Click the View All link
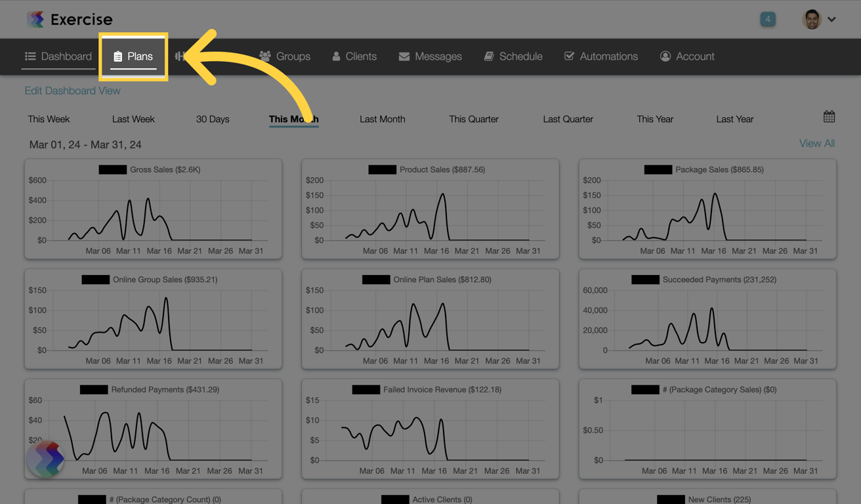The width and height of the screenshot is (861, 504). pyautogui.click(x=817, y=143)
